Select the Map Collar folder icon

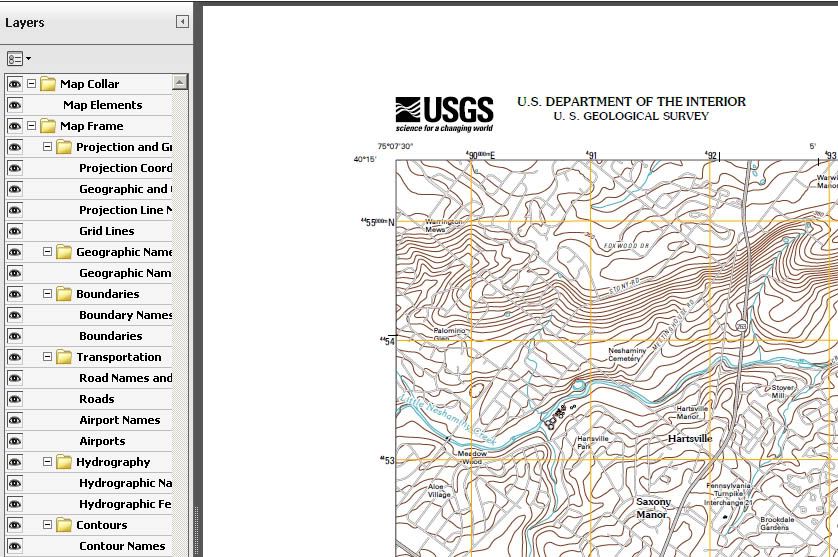coord(48,84)
